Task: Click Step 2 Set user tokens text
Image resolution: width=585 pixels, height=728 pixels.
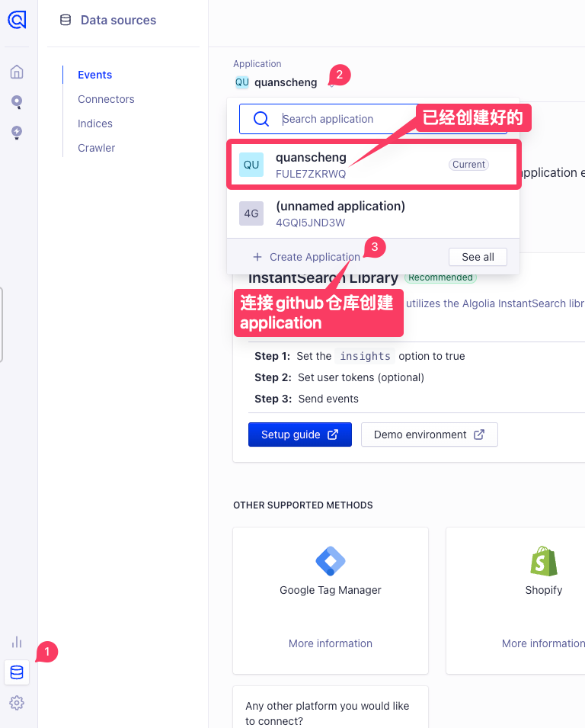Action: (339, 377)
